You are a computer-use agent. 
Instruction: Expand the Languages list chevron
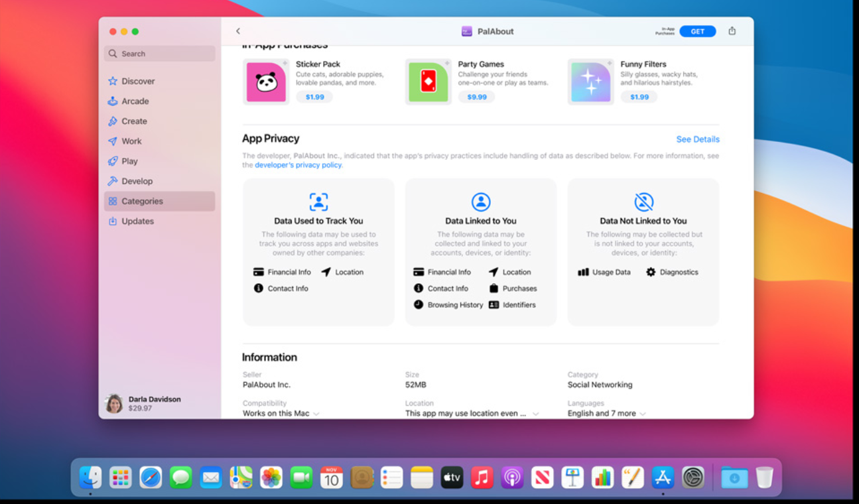pyautogui.click(x=642, y=414)
